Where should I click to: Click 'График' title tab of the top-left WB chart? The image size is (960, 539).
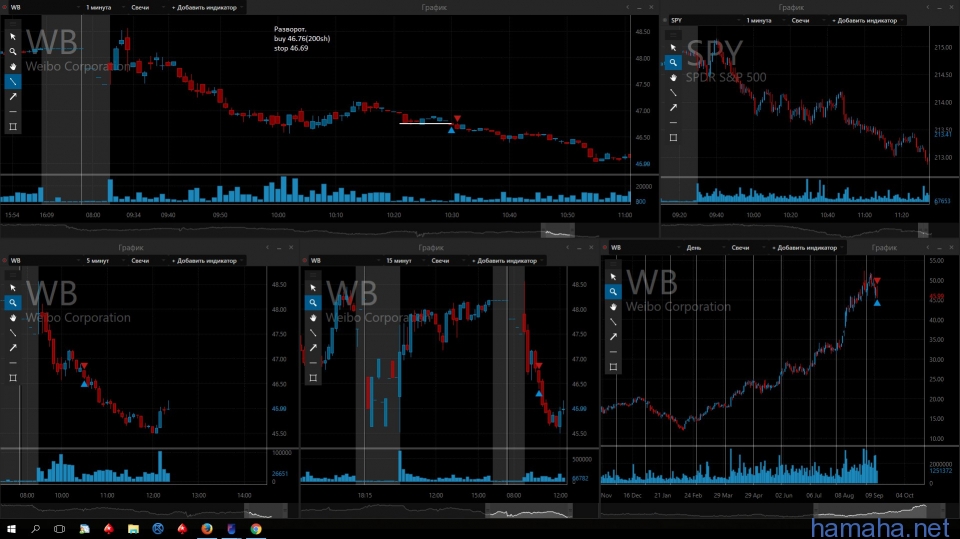pyautogui.click(x=434, y=7)
